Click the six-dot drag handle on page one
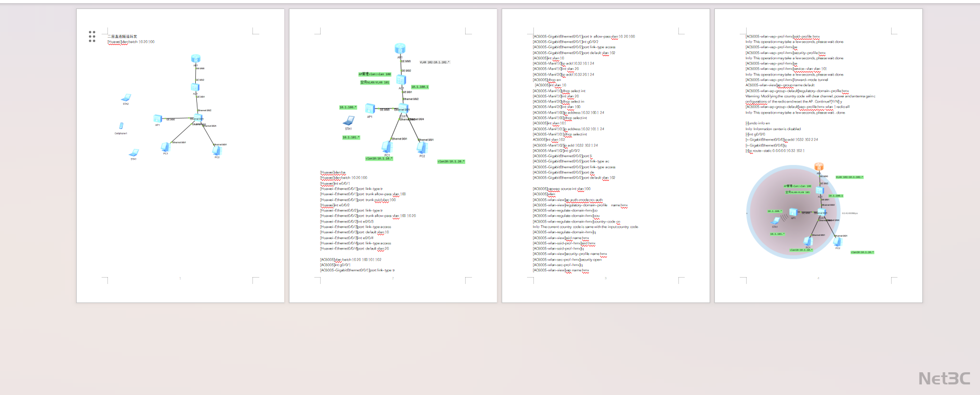Viewport: 980px width, 395px height. [92, 36]
